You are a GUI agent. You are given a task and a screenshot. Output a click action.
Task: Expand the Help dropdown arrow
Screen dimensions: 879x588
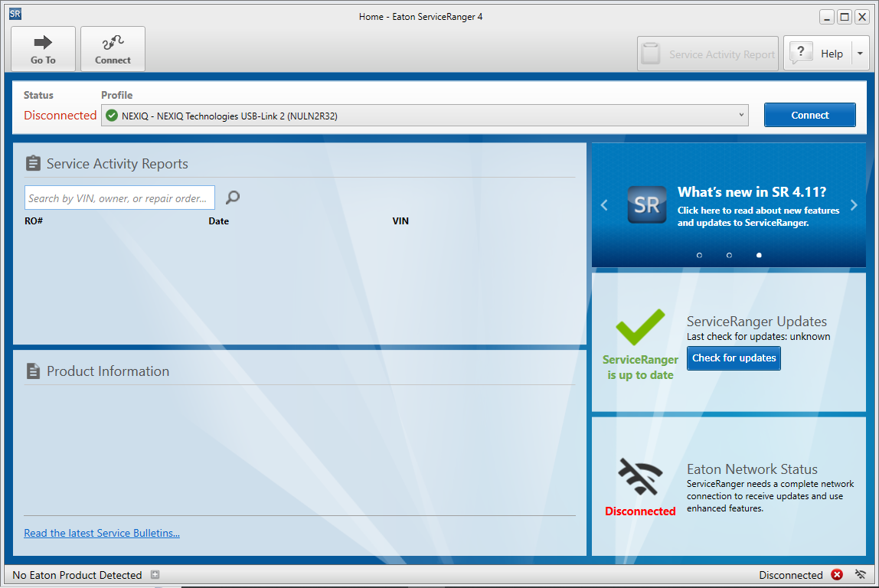860,54
